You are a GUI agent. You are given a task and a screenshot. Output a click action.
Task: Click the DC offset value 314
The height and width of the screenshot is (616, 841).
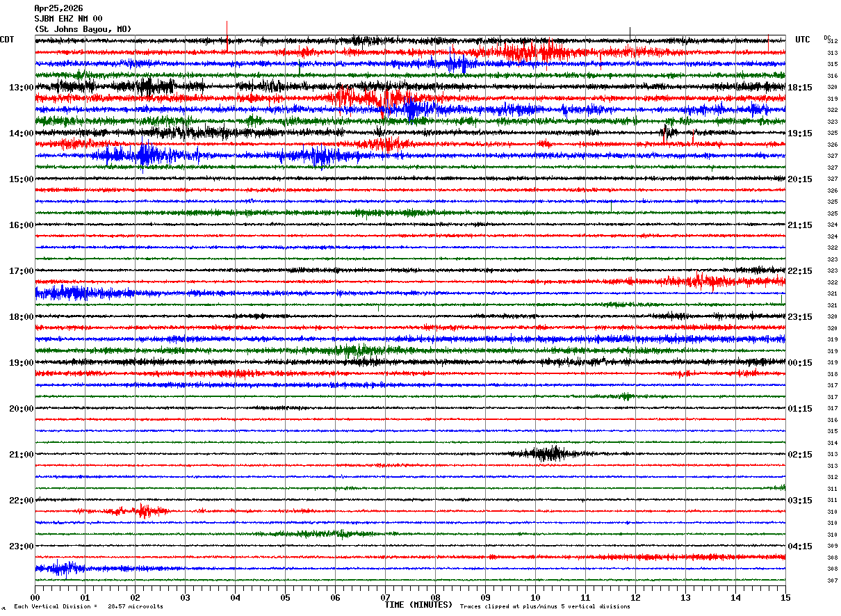click(x=832, y=443)
